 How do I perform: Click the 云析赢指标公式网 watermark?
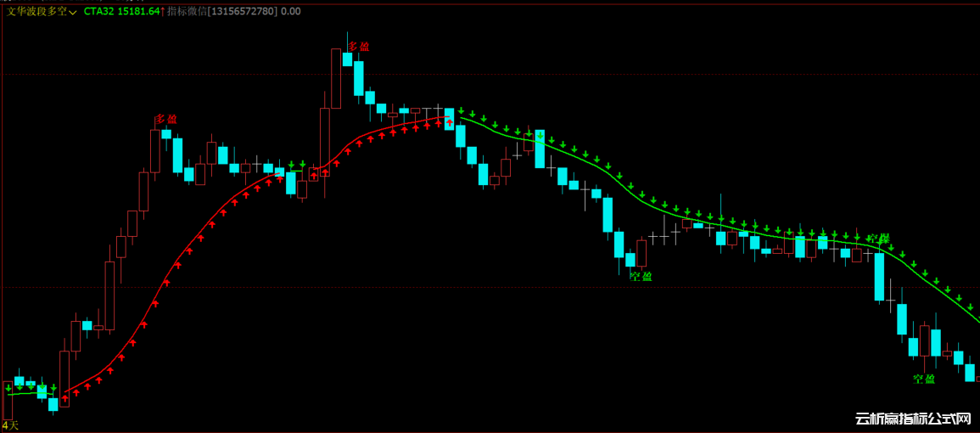click(912, 419)
